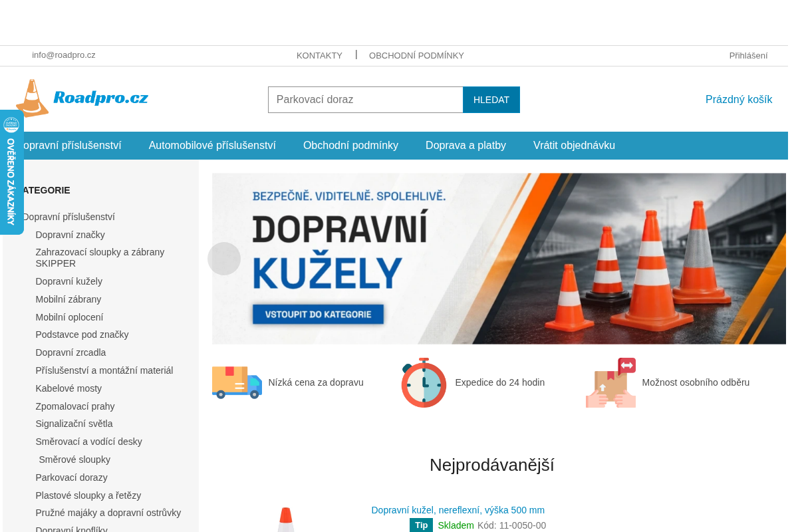Select Dopravní značky category

[70, 235]
